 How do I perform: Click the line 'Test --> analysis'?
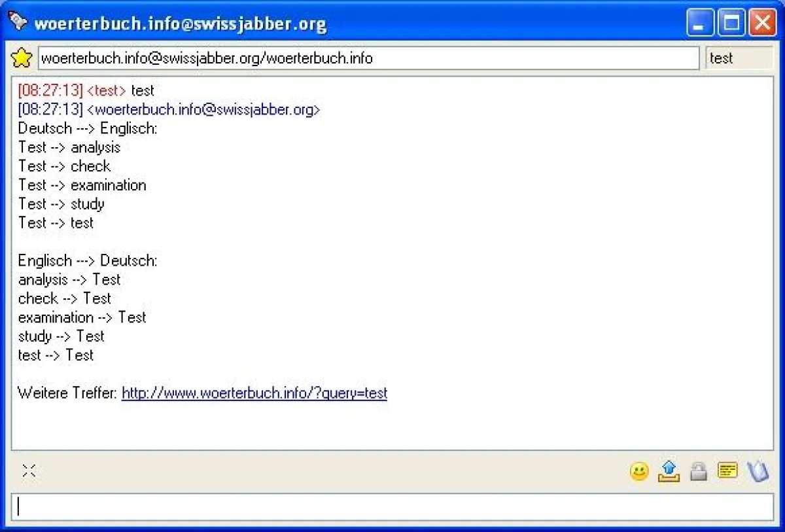pyautogui.click(x=69, y=147)
